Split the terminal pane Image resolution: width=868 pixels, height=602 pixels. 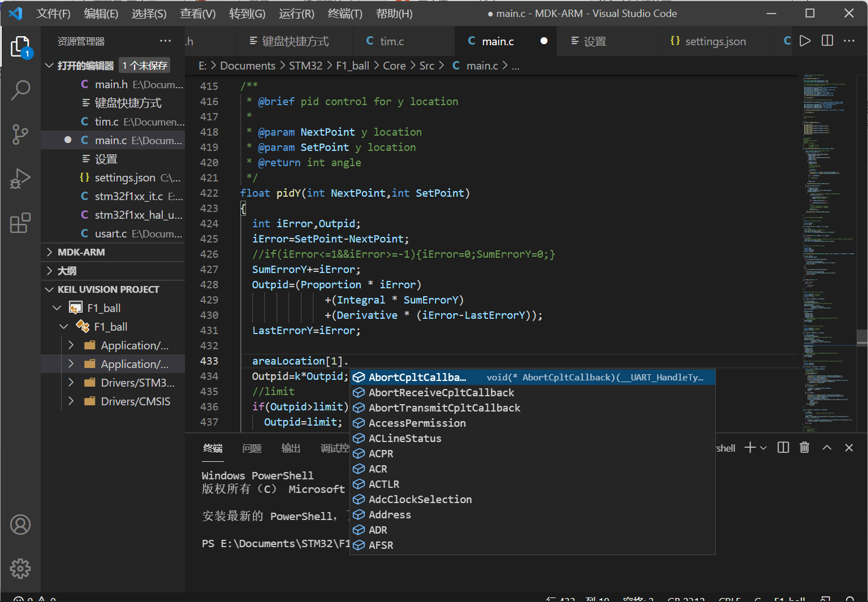click(783, 447)
